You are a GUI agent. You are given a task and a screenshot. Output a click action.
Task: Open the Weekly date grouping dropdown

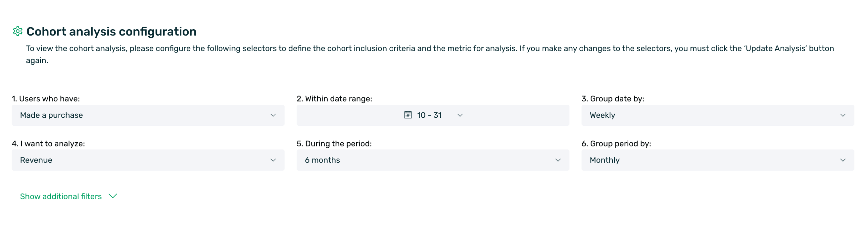pos(717,116)
